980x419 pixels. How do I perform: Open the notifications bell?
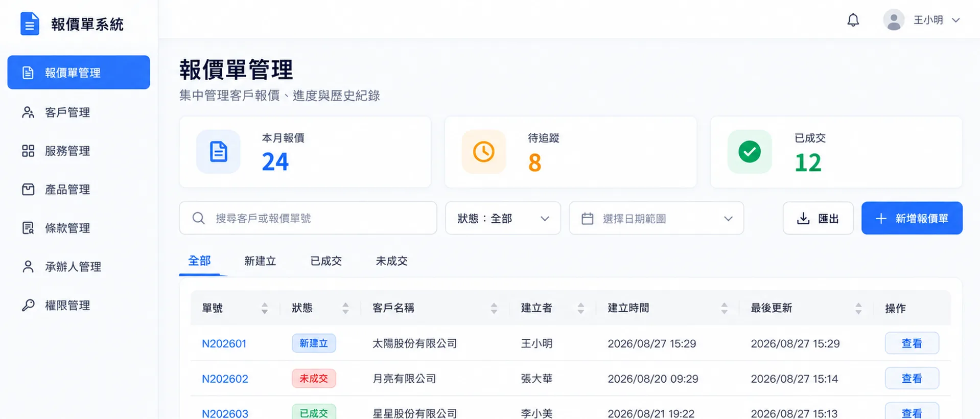(853, 20)
